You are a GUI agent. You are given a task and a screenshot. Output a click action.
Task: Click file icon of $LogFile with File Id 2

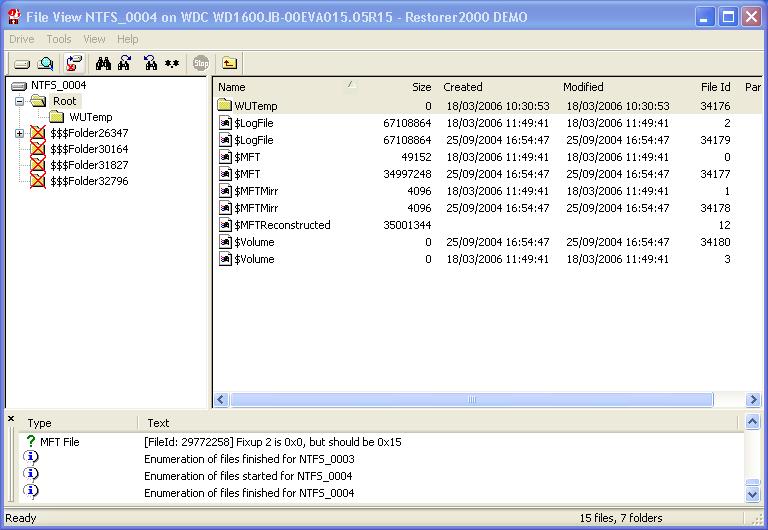[x=225, y=122]
